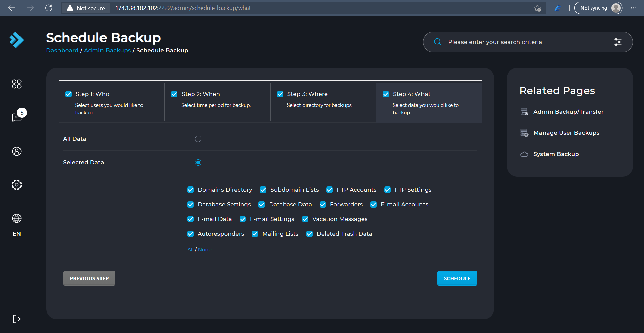Image resolution: width=644 pixels, height=333 pixels.
Task: Open the browser pen extension icon
Action: click(557, 8)
